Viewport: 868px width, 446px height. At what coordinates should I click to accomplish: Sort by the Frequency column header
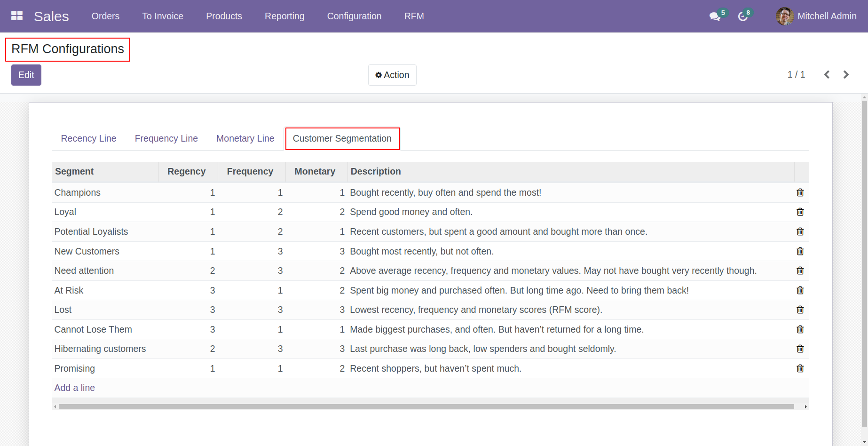click(x=252, y=172)
